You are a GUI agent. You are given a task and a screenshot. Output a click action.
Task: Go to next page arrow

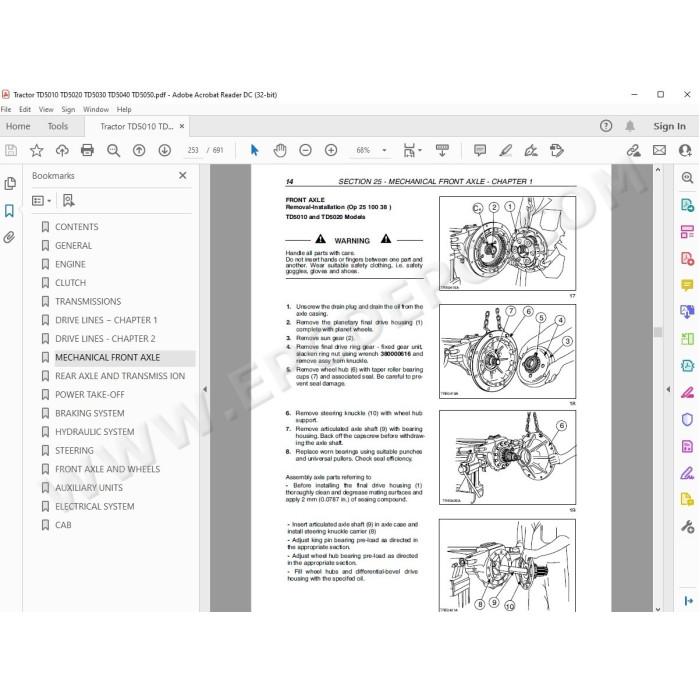[x=165, y=150]
